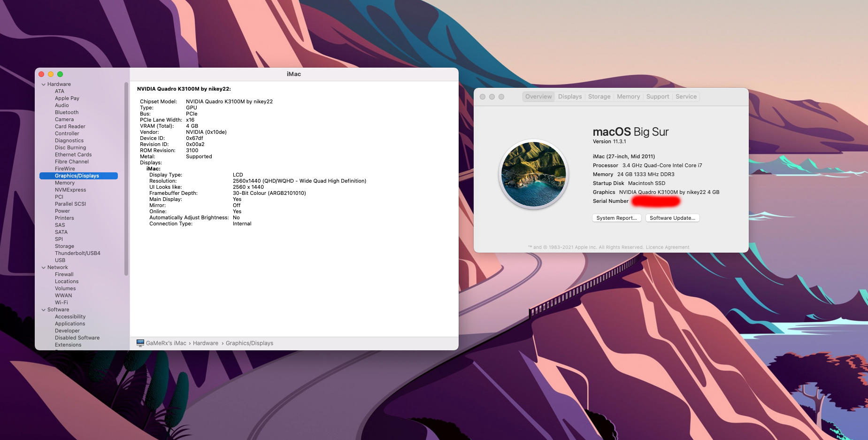Click the Device ID value 0x67df
This screenshot has width=868, height=440.
[x=194, y=139]
